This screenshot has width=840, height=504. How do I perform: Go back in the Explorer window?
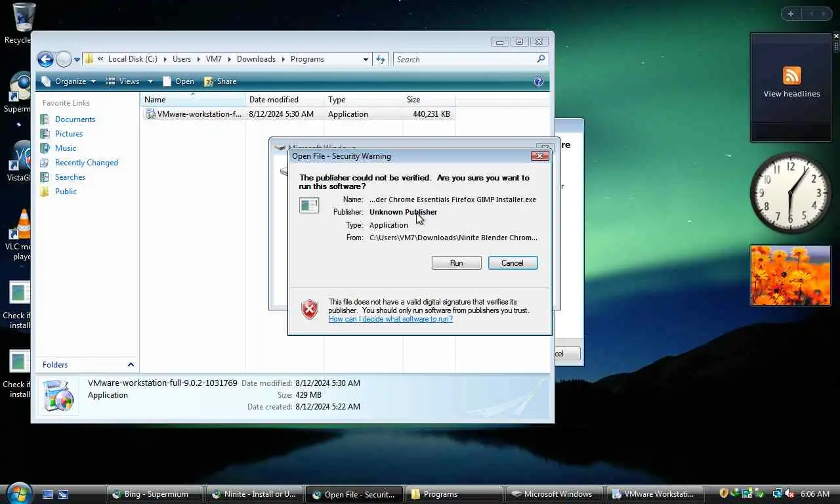tap(45, 59)
